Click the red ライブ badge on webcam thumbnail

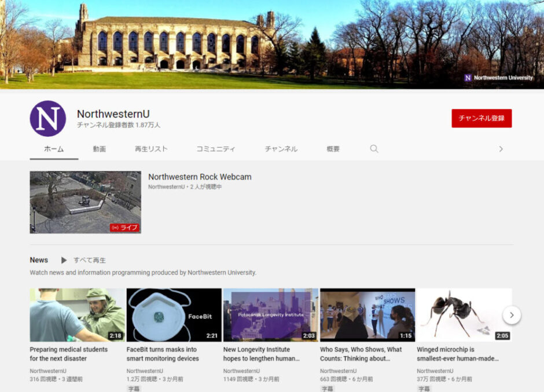tap(124, 228)
